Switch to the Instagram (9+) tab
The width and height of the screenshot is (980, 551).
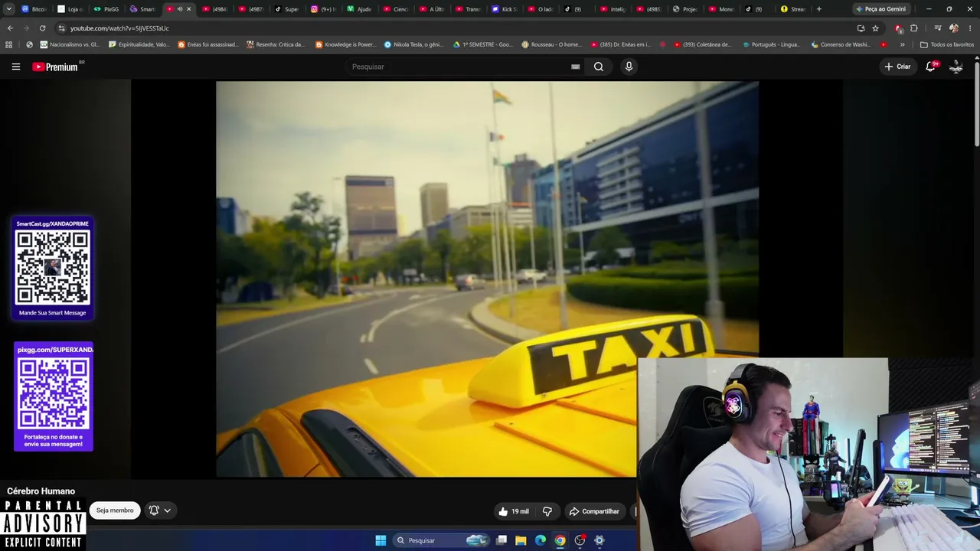coord(323,9)
